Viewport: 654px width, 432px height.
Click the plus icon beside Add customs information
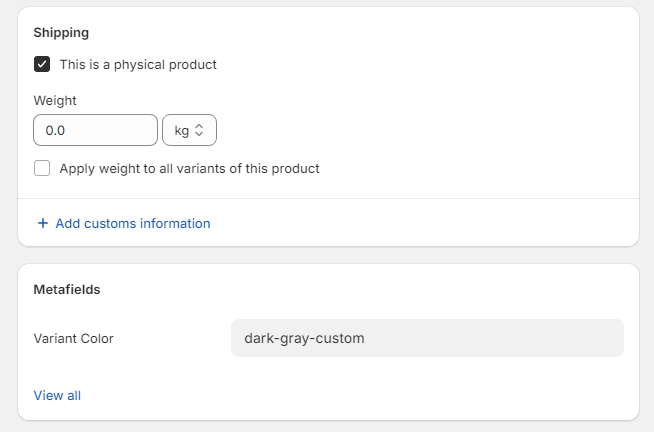(42, 223)
